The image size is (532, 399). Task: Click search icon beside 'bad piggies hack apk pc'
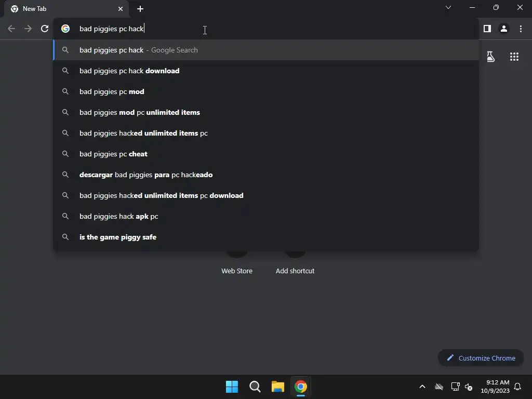tap(65, 216)
